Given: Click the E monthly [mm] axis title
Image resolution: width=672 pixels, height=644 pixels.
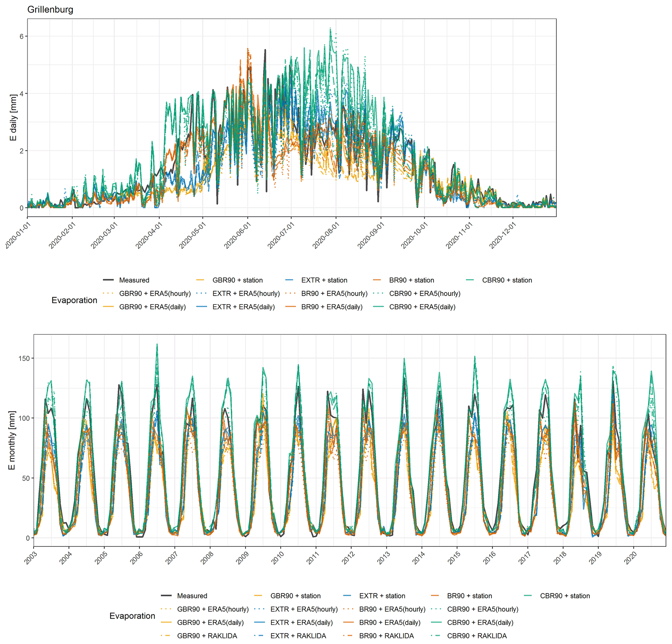Looking at the screenshot, I should (x=12, y=440).
